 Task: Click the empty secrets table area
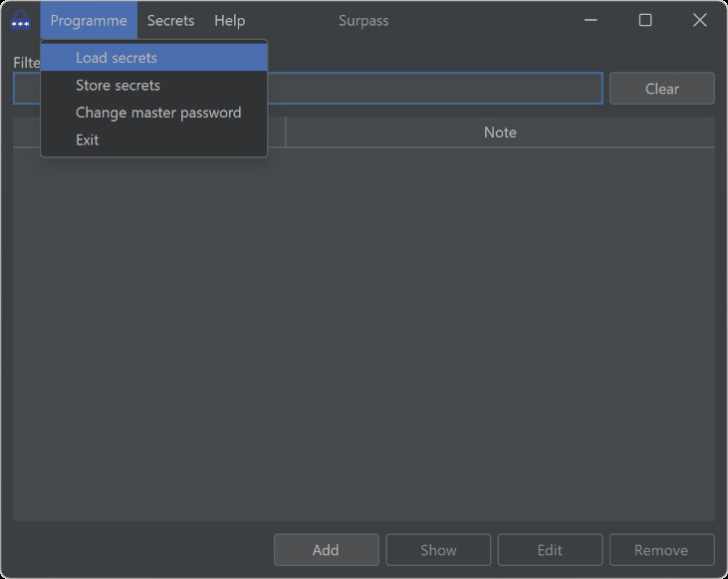364,334
